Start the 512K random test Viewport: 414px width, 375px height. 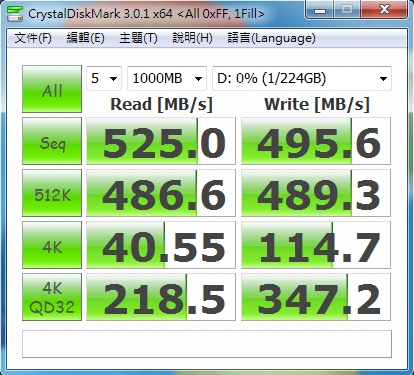point(52,193)
